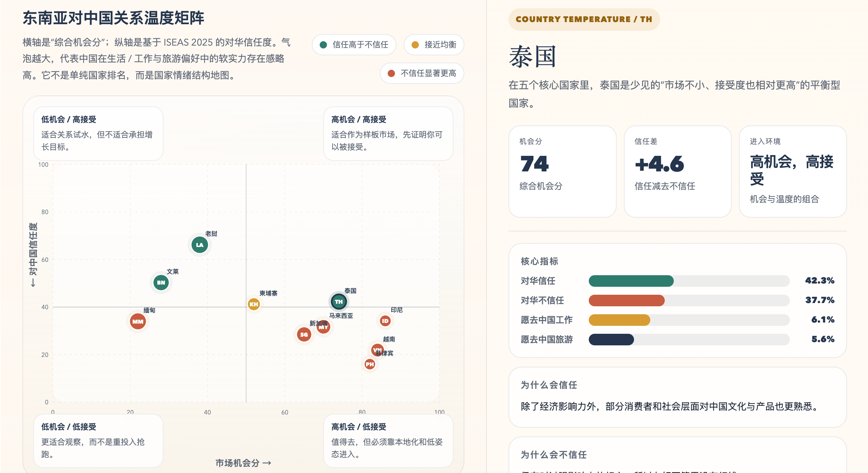Click the Myanmar MM bubble

pos(138,321)
